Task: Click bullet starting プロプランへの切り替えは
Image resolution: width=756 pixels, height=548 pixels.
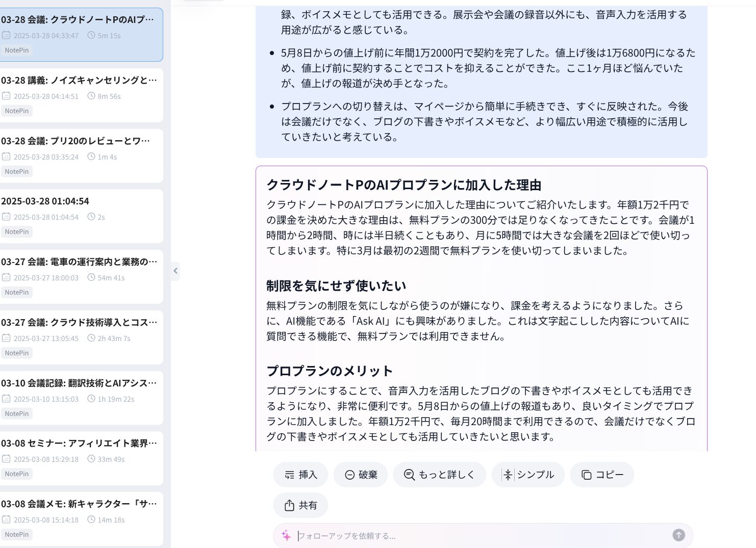Action: 485,121
